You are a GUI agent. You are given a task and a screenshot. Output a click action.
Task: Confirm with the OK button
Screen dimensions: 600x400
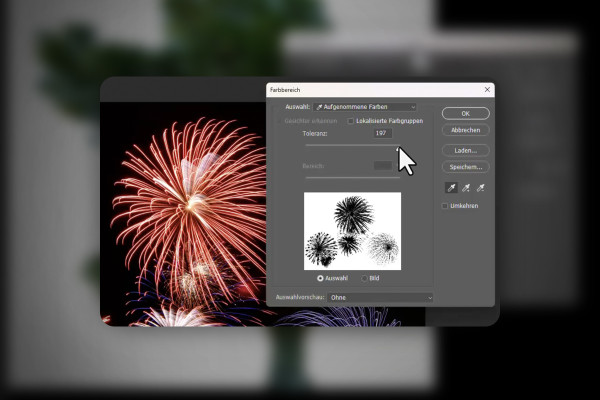[466, 114]
